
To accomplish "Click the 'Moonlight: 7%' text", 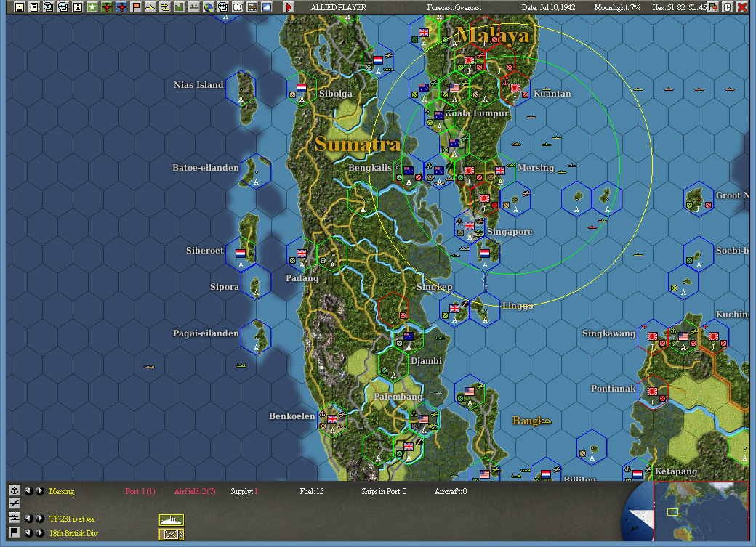I will click(x=617, y=8).
